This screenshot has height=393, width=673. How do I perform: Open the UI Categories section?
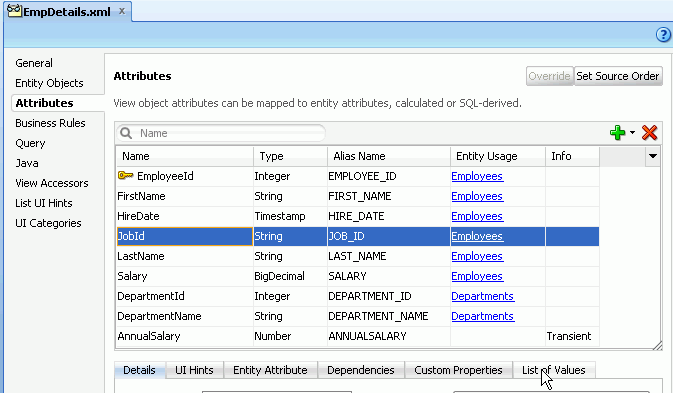(48, 223)
